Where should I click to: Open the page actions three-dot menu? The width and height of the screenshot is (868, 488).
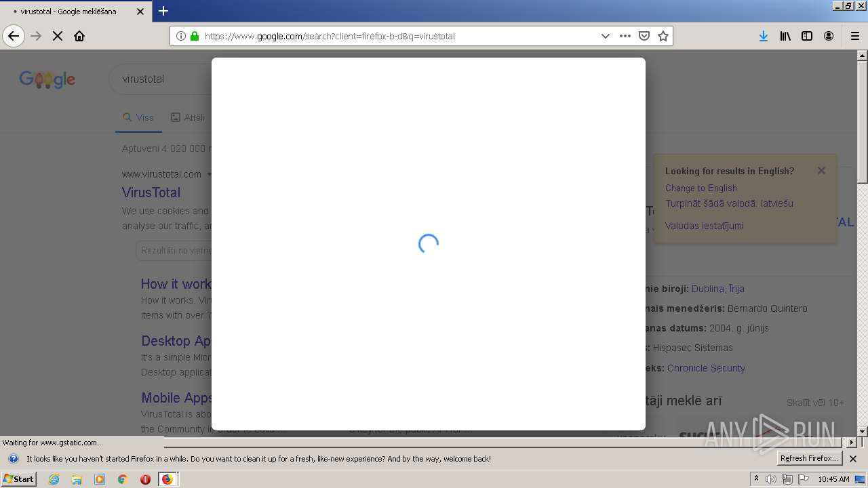[625, 36]
